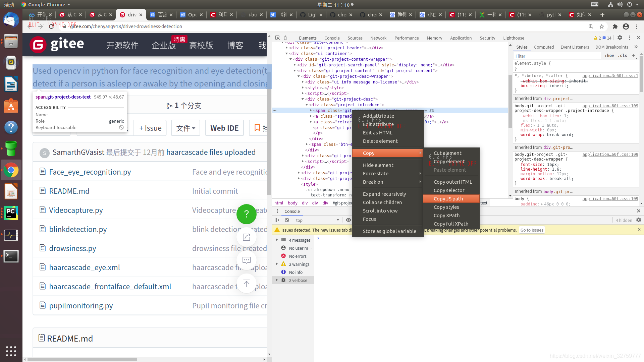Switch to the Network tab
Image resolution: width=644 pixels, height=362 pixels.
pos(378,38)
